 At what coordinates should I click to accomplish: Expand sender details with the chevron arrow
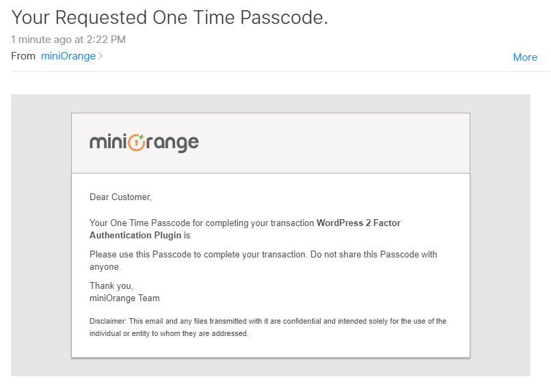pos(100,56)
